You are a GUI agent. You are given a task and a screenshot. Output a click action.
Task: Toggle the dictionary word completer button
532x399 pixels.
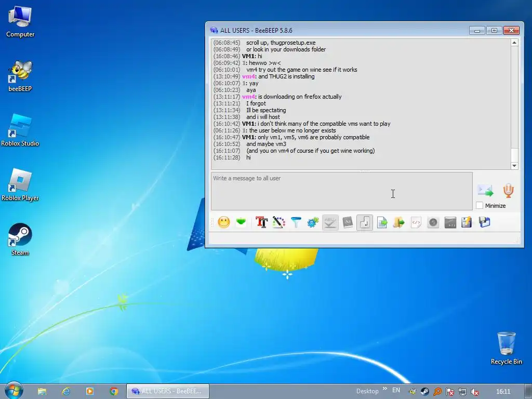[348, 222]
